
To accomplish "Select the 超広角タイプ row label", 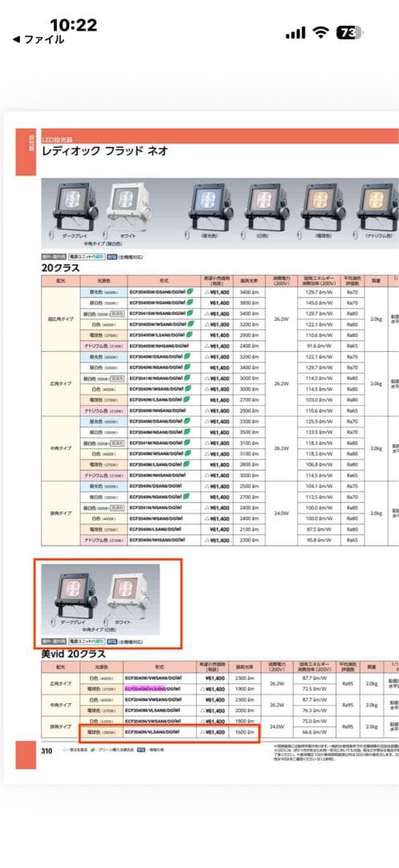I will click(x=61, y=319).
